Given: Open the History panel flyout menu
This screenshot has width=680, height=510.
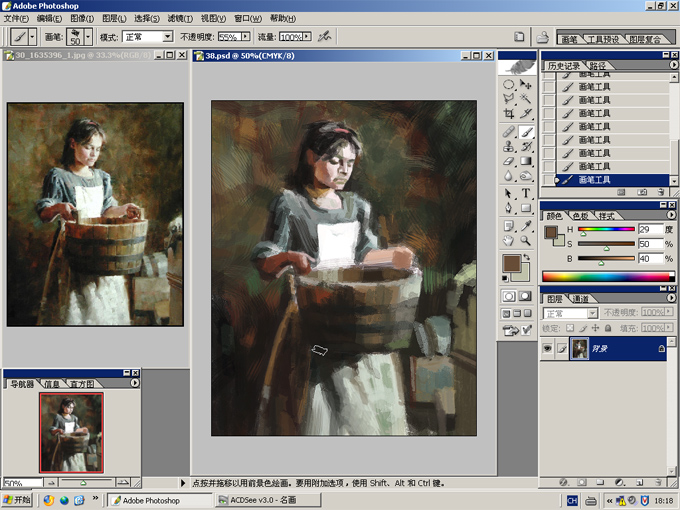Looking at the screenshot, I should pos(673,65).
